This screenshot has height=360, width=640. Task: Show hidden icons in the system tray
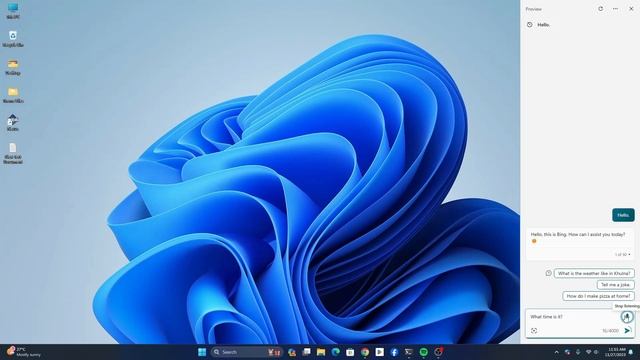556,352
